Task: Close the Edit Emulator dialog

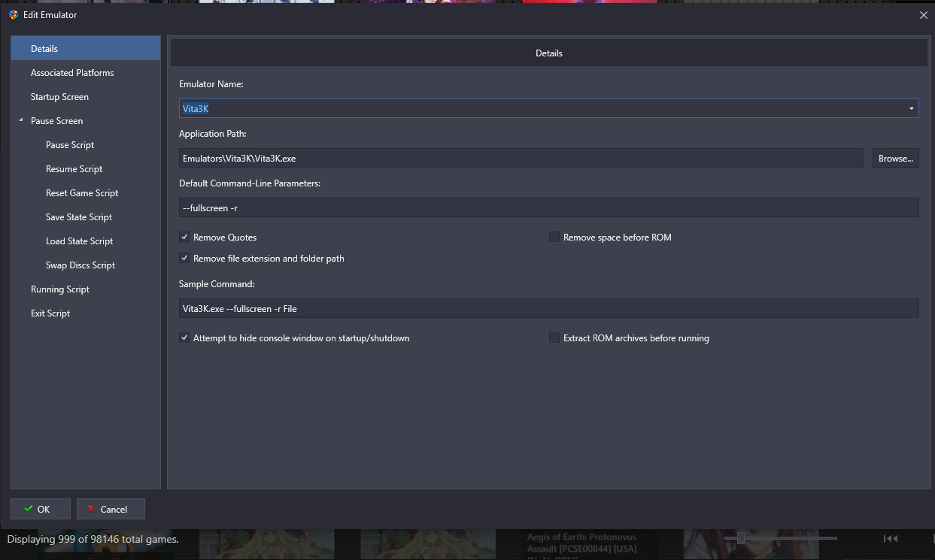Action: pyautogui.click(x=924, y=14)
